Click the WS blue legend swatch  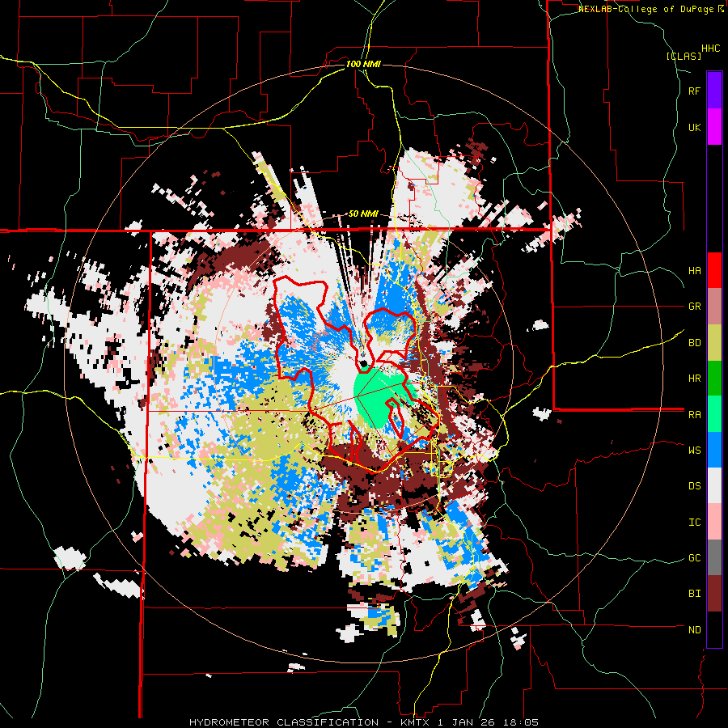click(714, 450)
